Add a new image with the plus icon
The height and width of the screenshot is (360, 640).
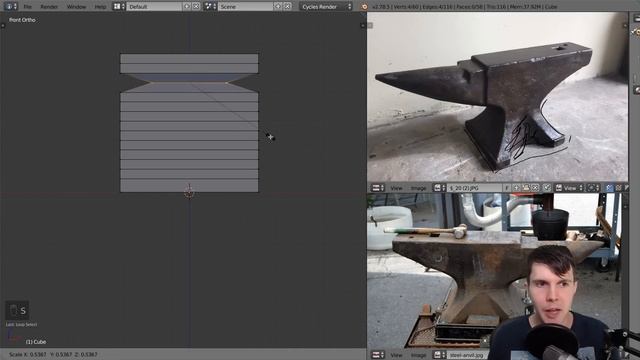[516, 188]
